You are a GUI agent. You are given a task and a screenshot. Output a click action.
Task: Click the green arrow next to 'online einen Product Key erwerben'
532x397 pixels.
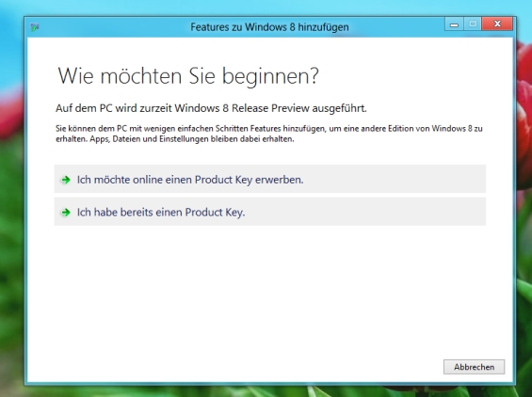pos(66,180)
